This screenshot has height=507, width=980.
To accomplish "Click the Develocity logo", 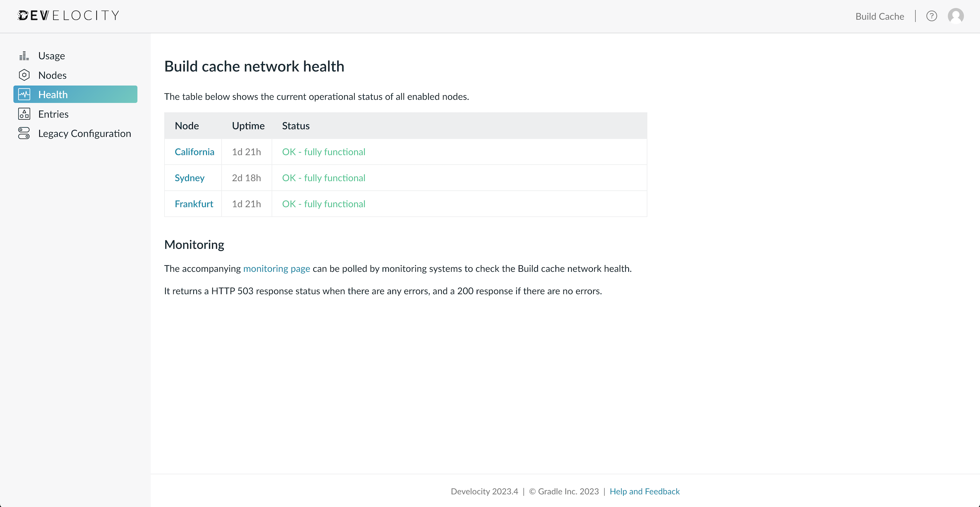I will coord(69,16).
